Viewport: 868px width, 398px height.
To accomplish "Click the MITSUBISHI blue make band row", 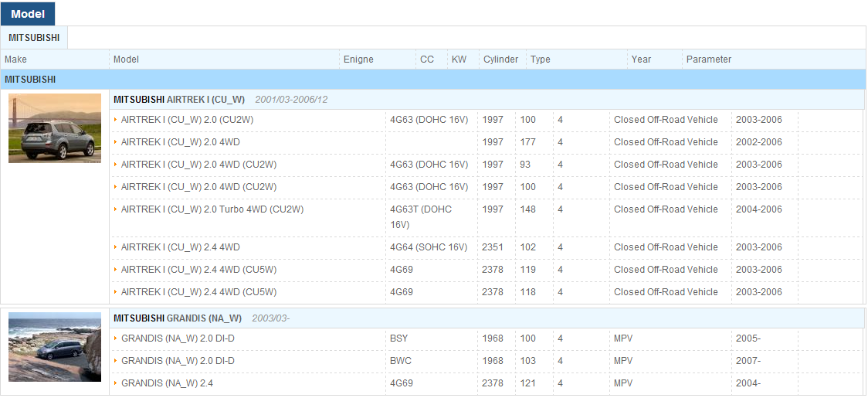I will click(x=433, y=80).
